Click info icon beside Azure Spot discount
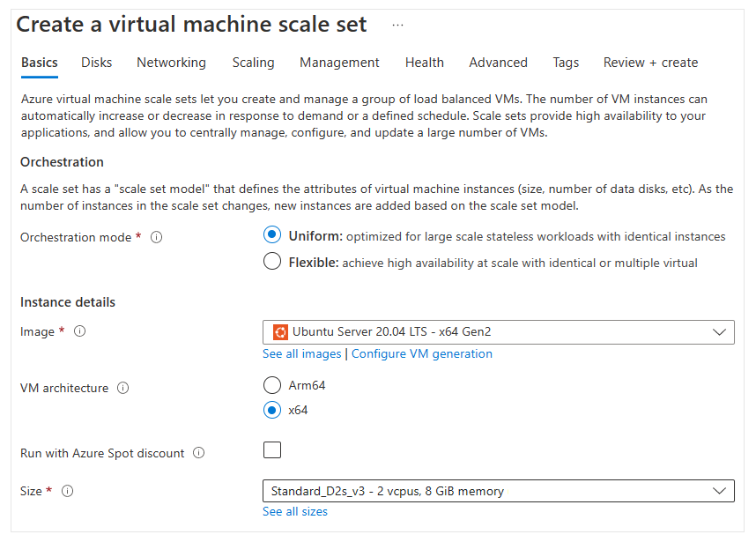 coord(199,453)
